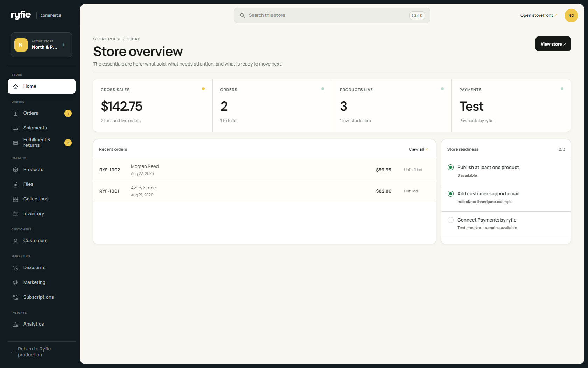Click the View store button
Image resolution: width=588 pixels, height=368 pixels.
[x=553, y=44]
